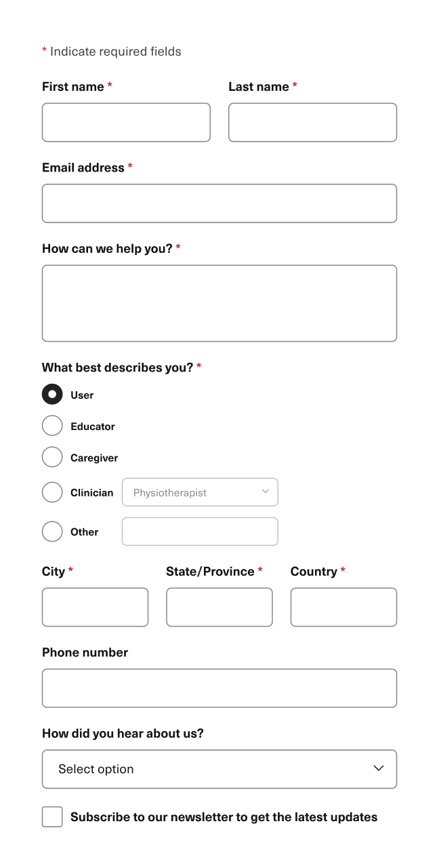Click the Phone number input field
439x868 pixels.
tap(219, 688)
